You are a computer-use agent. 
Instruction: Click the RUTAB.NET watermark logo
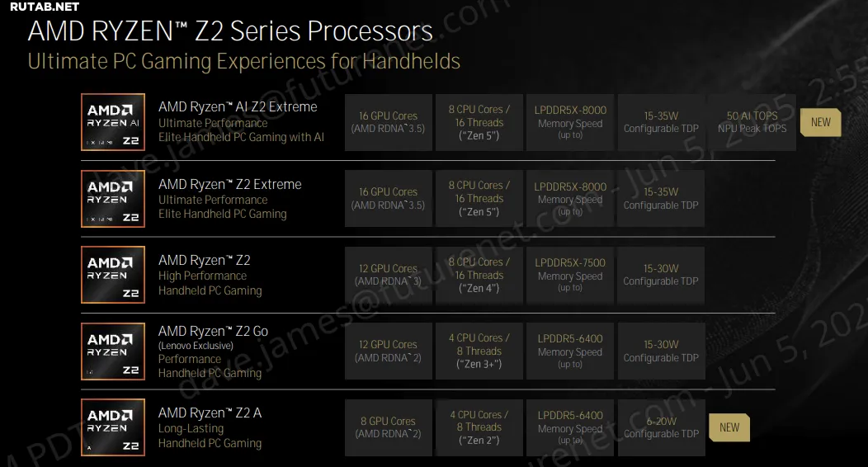[45, 7]
